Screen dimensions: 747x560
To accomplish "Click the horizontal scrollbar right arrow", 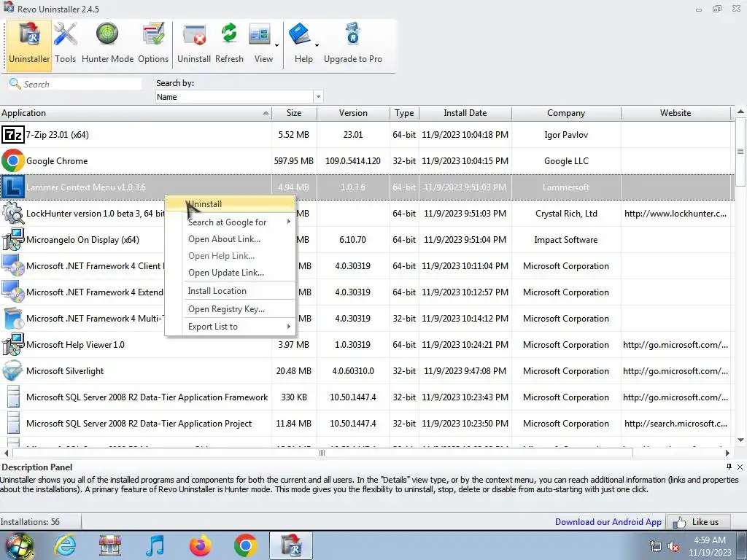I will (727, 453).
